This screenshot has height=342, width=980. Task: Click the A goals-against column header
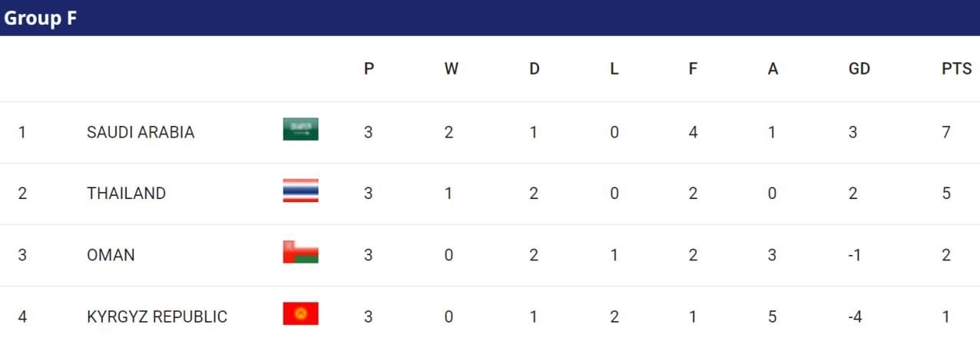pos(773,68)
